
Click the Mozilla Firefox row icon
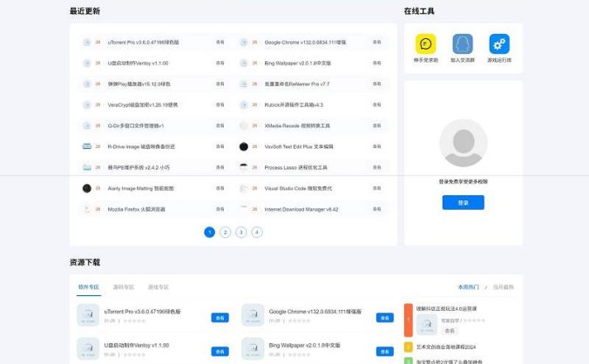coord(87,209)
